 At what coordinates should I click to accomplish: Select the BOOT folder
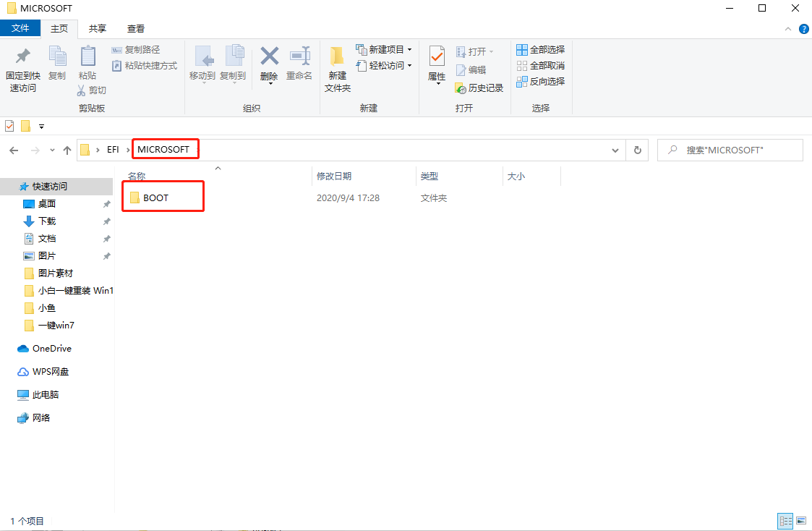[155, 198]
